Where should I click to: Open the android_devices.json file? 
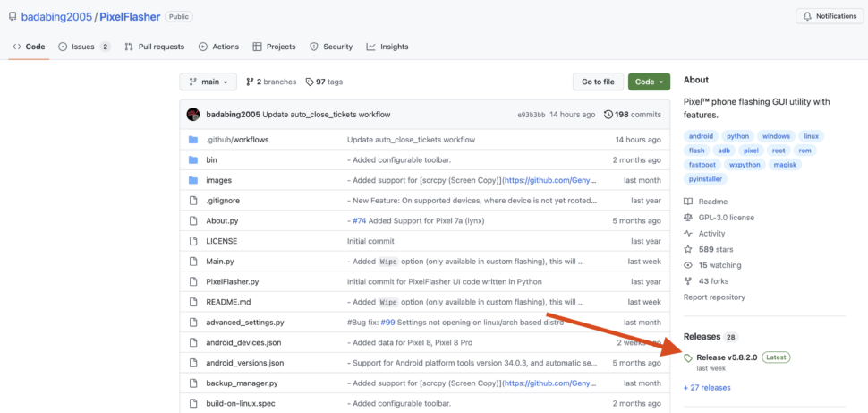point(243,342)
